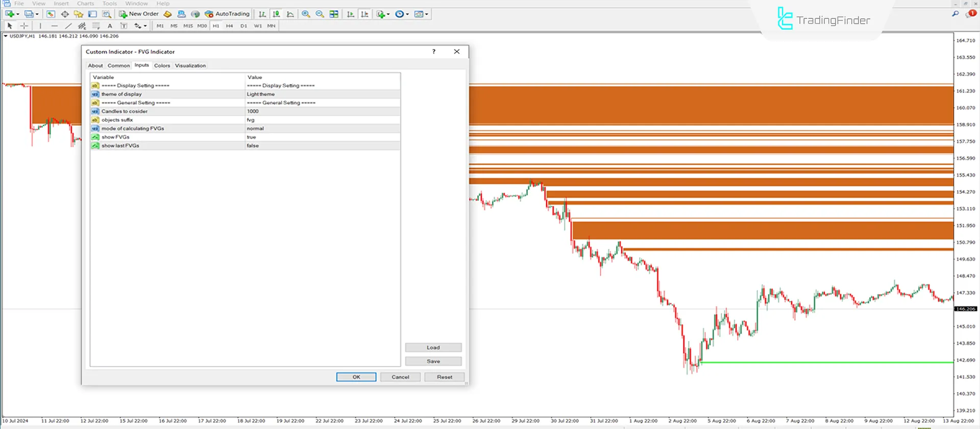Open theme of display Light theme dropdown
This screenshot has width=980, height=429.
(x=322, y=94)
